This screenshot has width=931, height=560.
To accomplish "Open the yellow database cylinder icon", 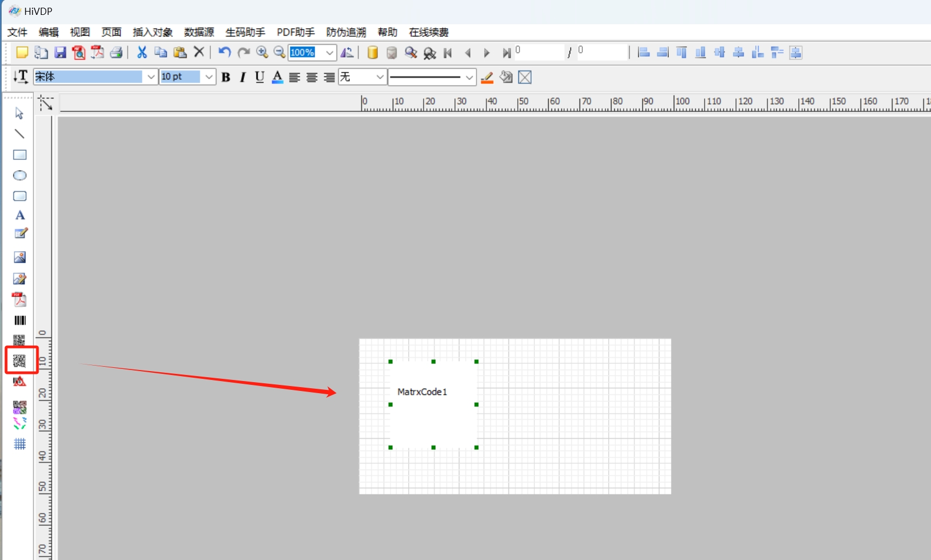I will (373, 52).
